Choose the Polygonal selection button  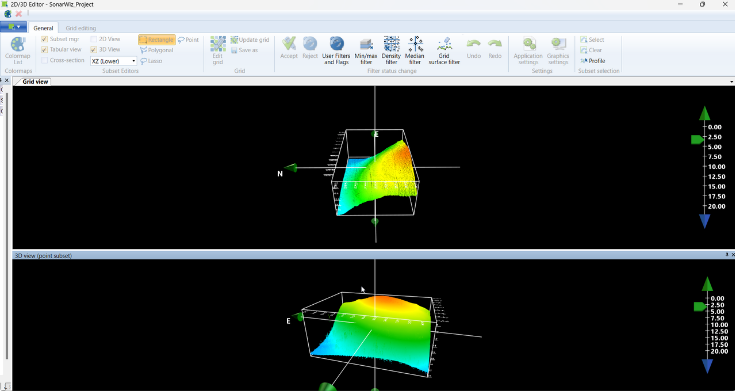(x=157, y=50)
